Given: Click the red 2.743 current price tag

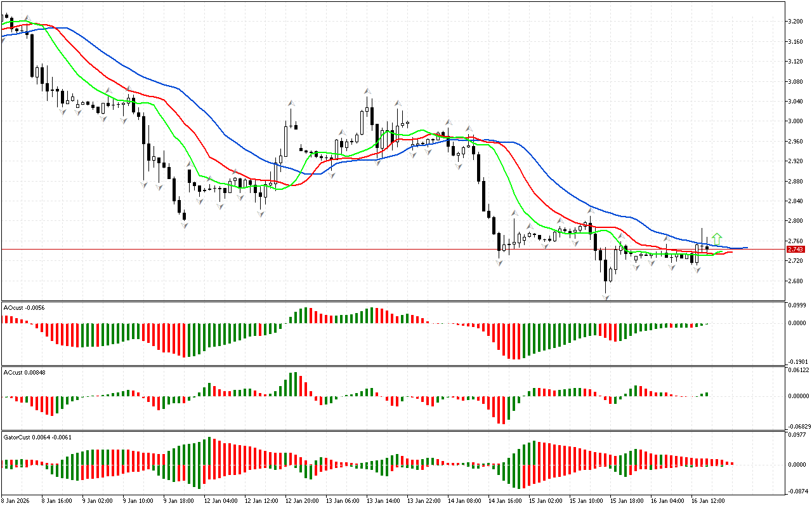Looking at the screenshot, I should pyautogui.click(x=796, y=250).
